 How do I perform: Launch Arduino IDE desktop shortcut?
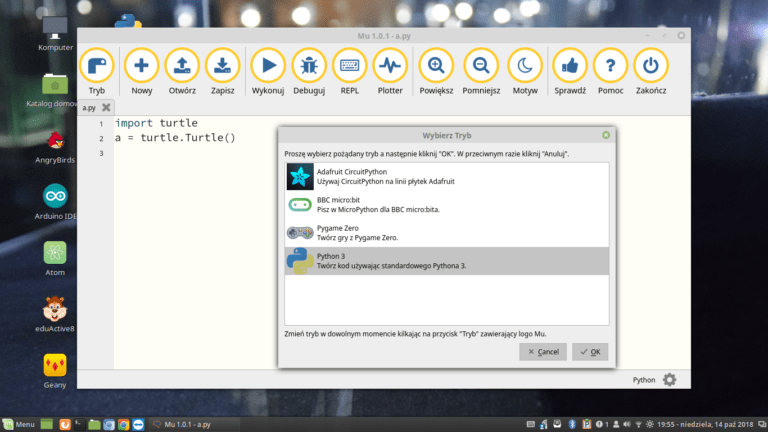(x=55, y=202)
